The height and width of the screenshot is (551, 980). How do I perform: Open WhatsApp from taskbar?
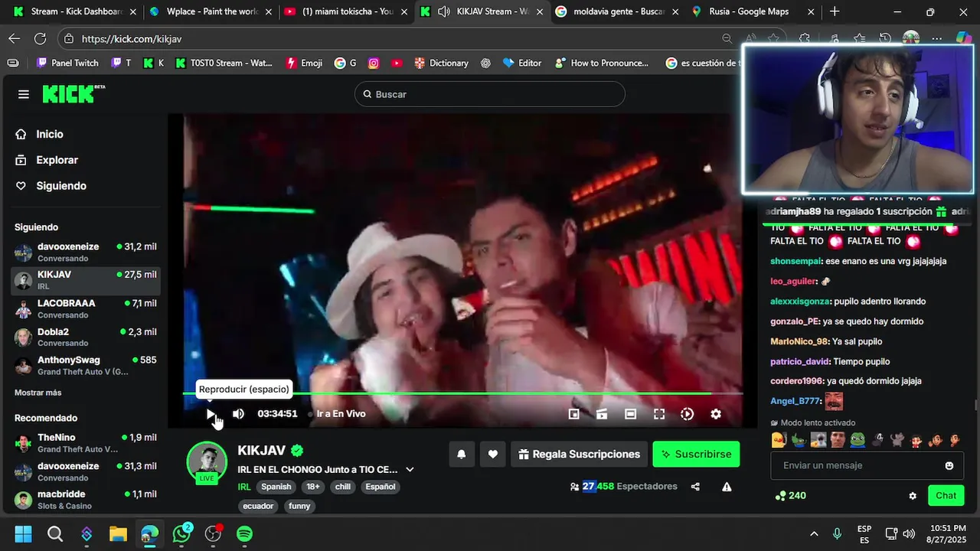pos(181,533)
